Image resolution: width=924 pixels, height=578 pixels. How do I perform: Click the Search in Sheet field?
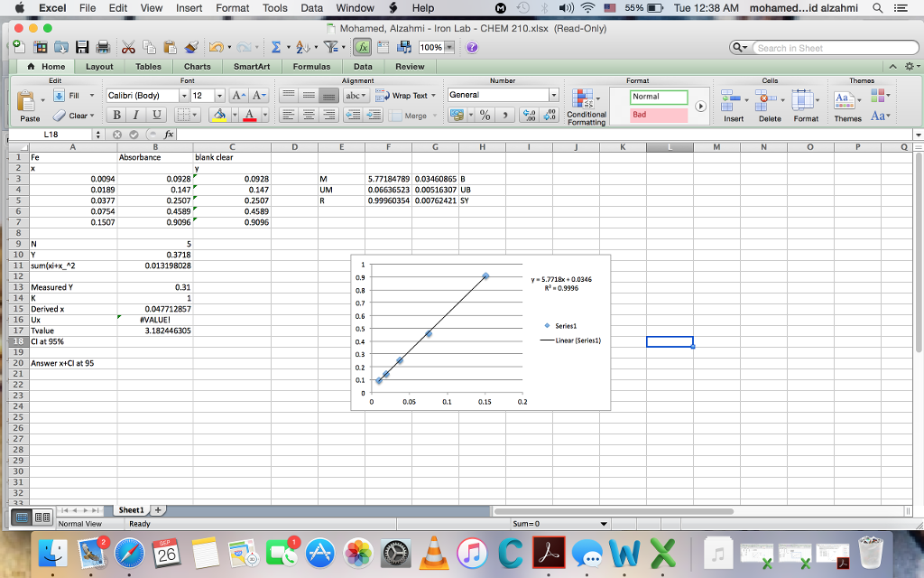point(830,47)
